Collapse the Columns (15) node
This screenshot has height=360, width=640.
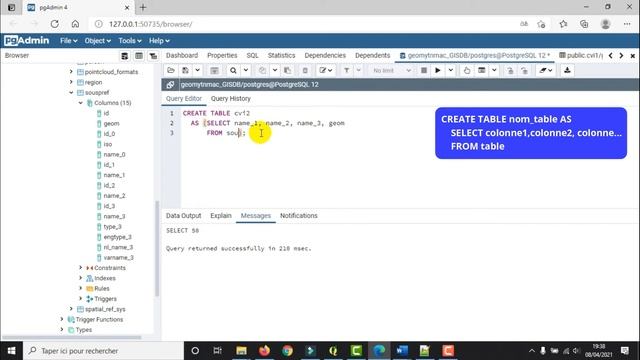81,103
